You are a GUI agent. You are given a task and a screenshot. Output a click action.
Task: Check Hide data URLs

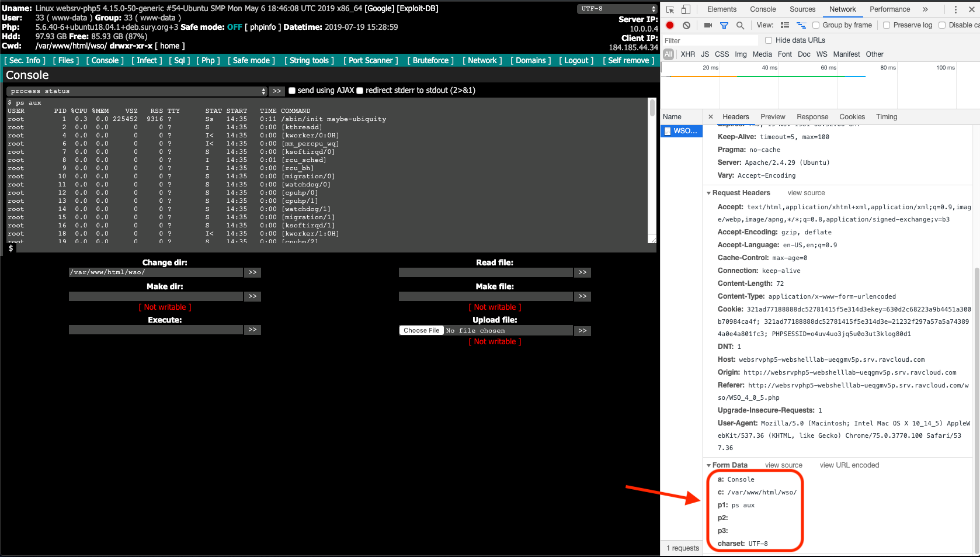(769, 40)
